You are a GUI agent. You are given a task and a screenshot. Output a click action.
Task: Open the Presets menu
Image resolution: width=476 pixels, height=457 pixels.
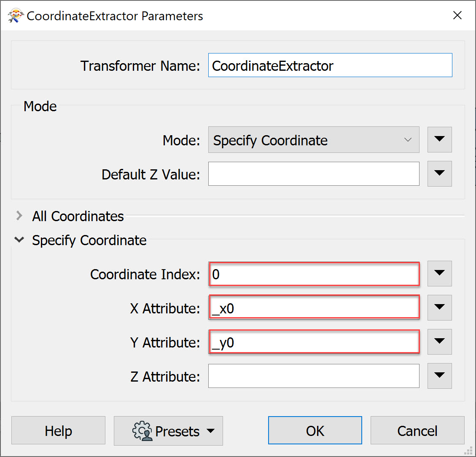click(168, 430)
